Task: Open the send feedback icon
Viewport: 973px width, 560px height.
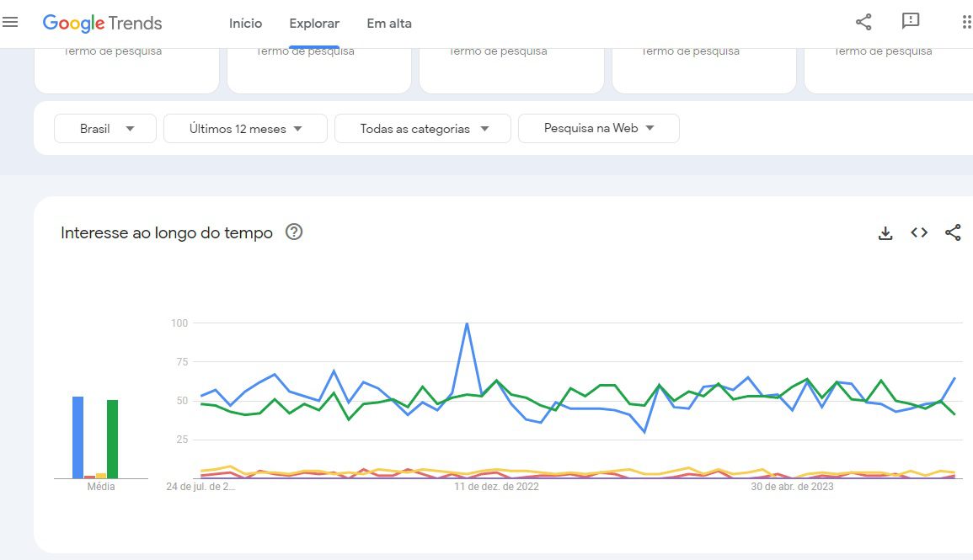Action: pyautogui.click(x=910, y=22)
